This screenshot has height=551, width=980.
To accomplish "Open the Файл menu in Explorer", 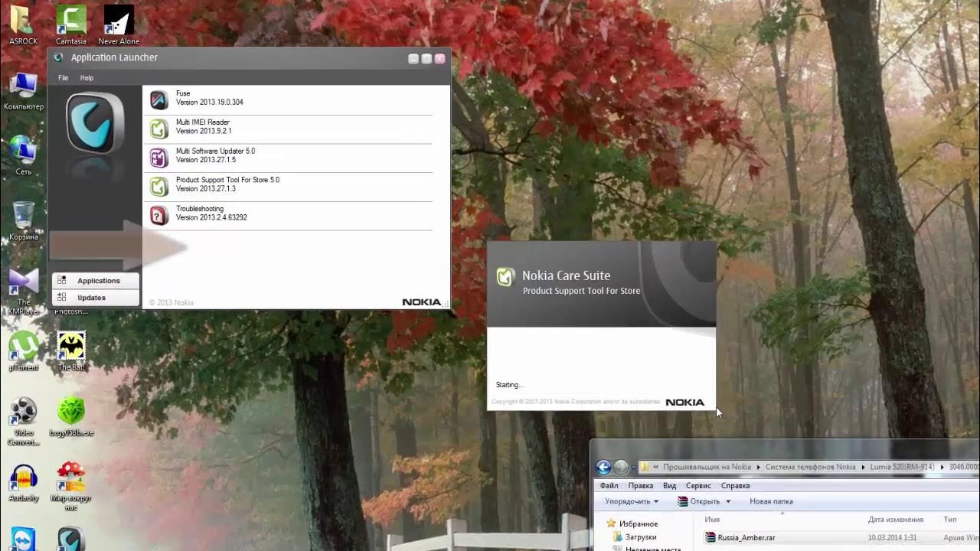I will point(609,486).
